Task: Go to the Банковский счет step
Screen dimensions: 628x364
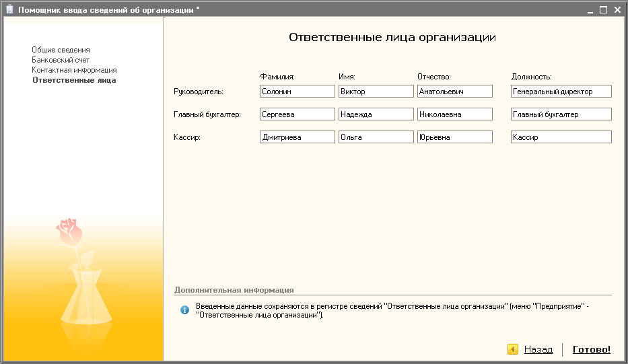Action: coord(61,60)
